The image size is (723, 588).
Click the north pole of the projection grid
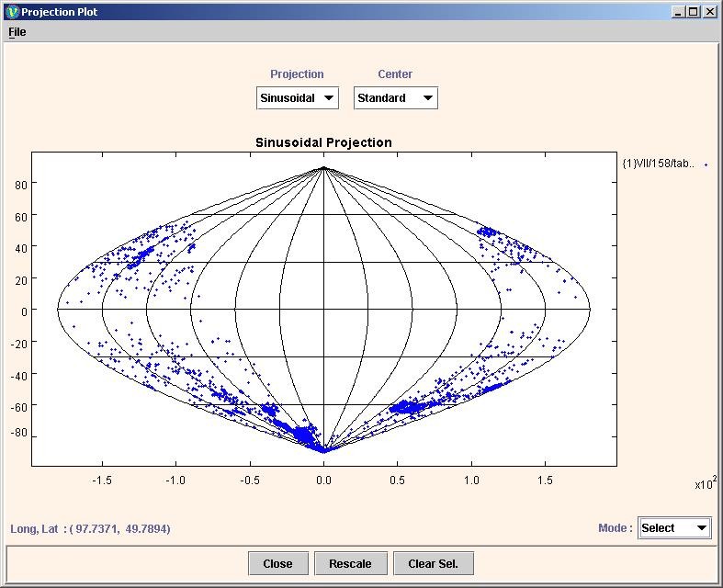pos(323,168)
